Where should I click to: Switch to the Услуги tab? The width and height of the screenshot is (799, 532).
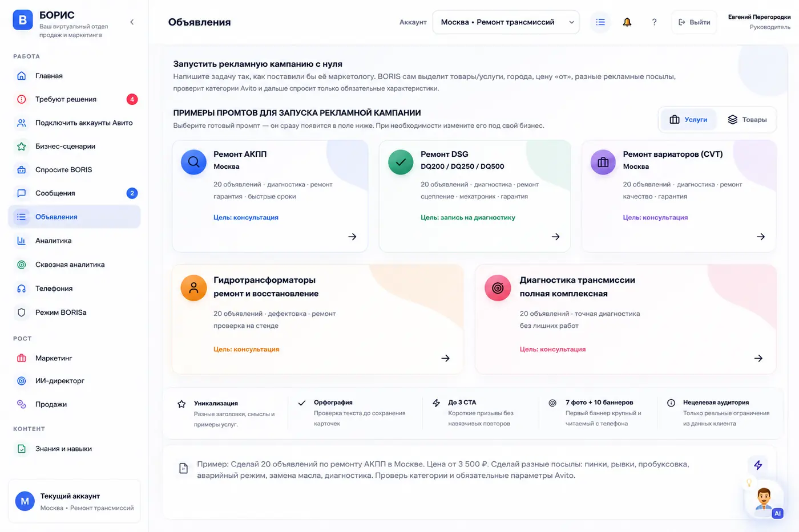tap(688, 120)
